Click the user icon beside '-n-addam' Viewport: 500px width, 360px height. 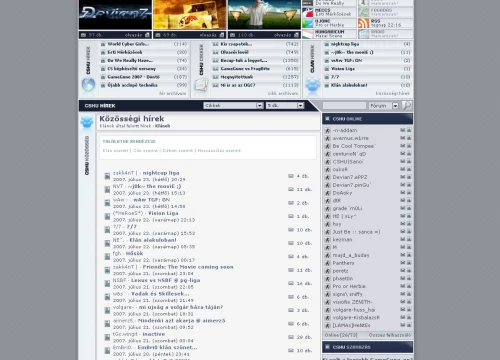[x=328, y=130]
